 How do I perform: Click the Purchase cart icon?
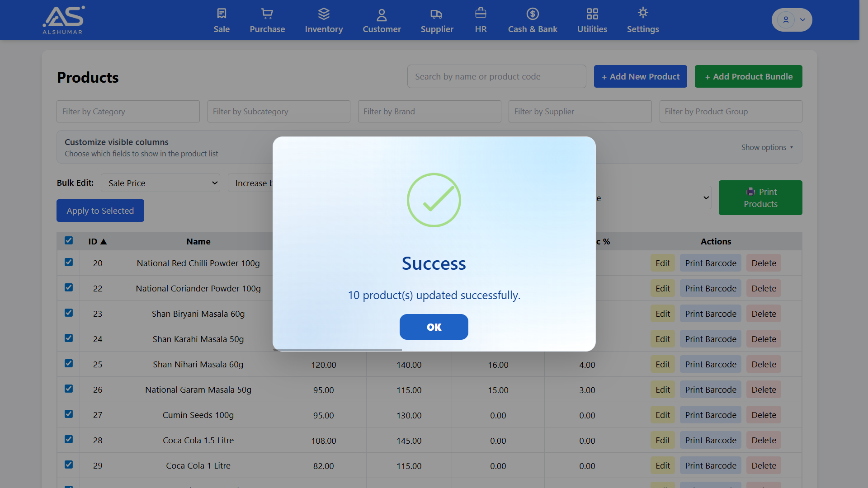click(x=267, y=14)
